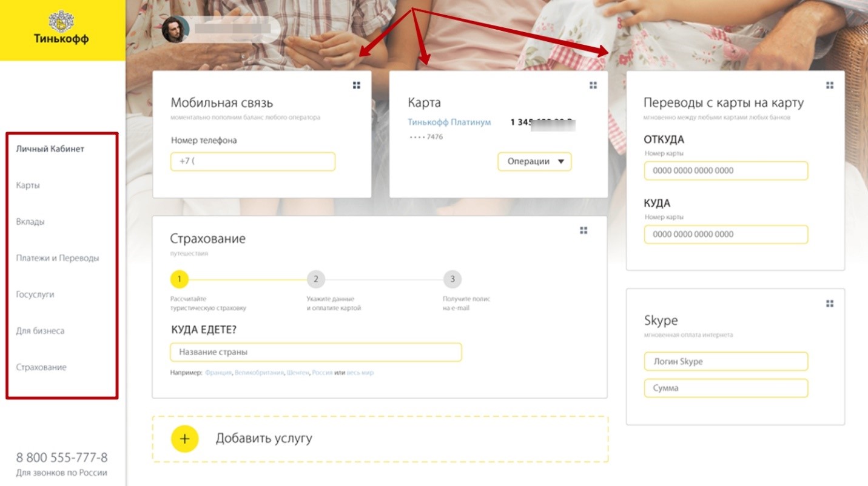
Task: Click grid icon on Страхование card
Action: click(584, 230)
